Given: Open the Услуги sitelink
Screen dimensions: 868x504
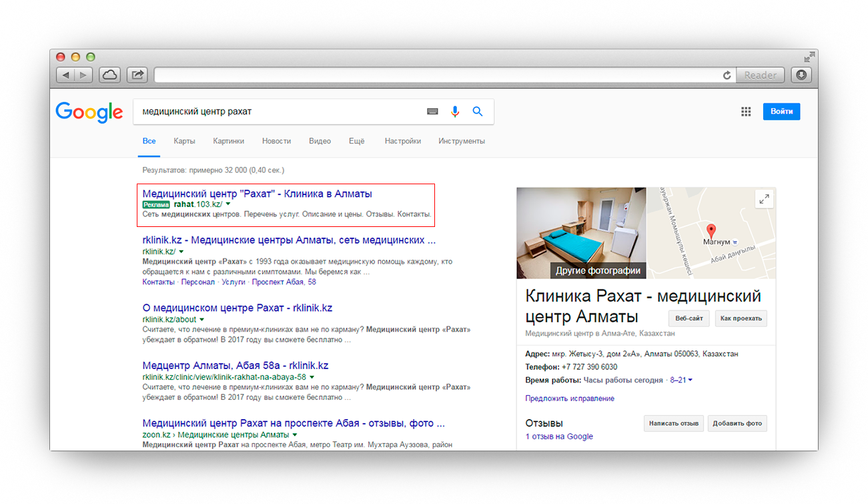Looking at the screenshot, I should [x=234, y=282].
